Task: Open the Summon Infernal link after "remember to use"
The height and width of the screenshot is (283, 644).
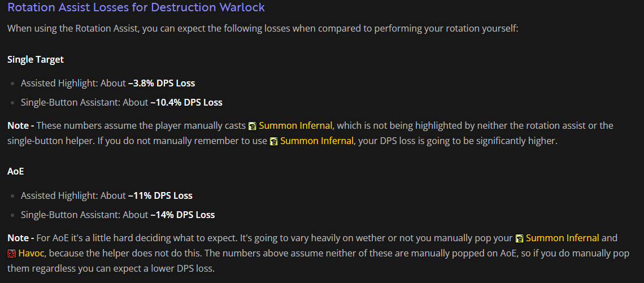Action: tap(316, 141)
